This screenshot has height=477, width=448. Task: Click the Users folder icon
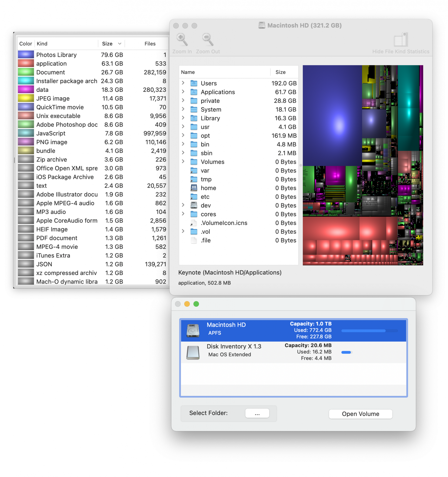(194, 83)
